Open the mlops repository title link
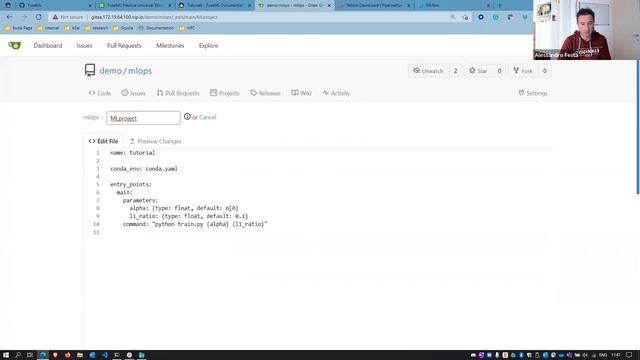 tap(140, 71)
